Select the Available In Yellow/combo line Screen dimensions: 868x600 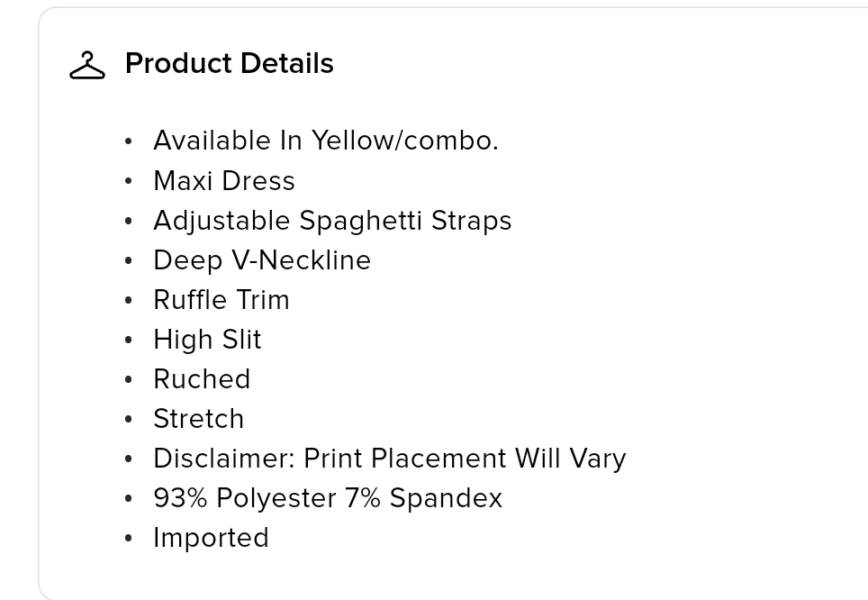[x=326, y=141]
